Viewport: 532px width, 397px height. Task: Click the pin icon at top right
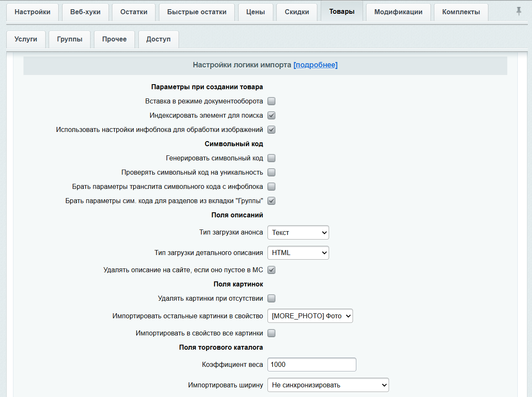(x=519, y=11)
